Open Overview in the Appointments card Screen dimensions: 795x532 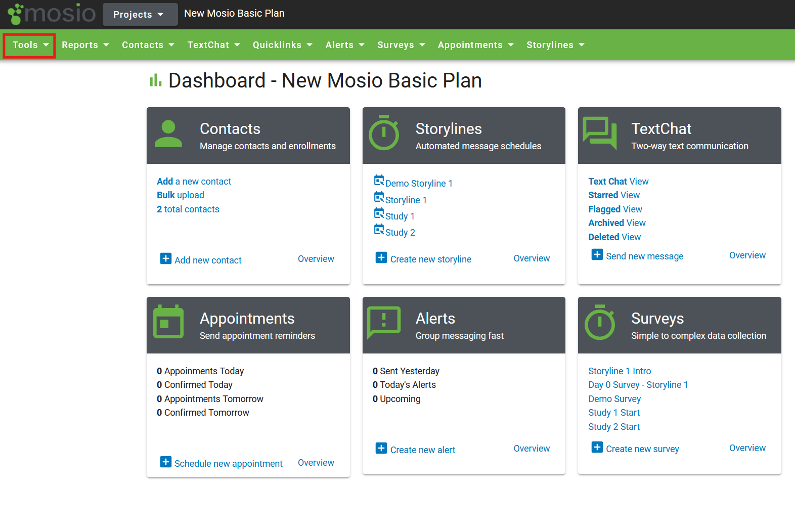click(316, 463)
